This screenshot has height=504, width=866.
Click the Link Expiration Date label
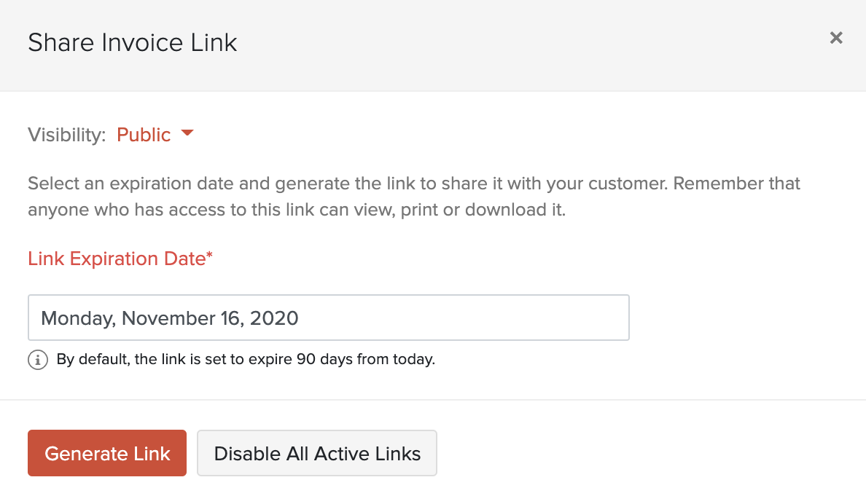(117, 259)
